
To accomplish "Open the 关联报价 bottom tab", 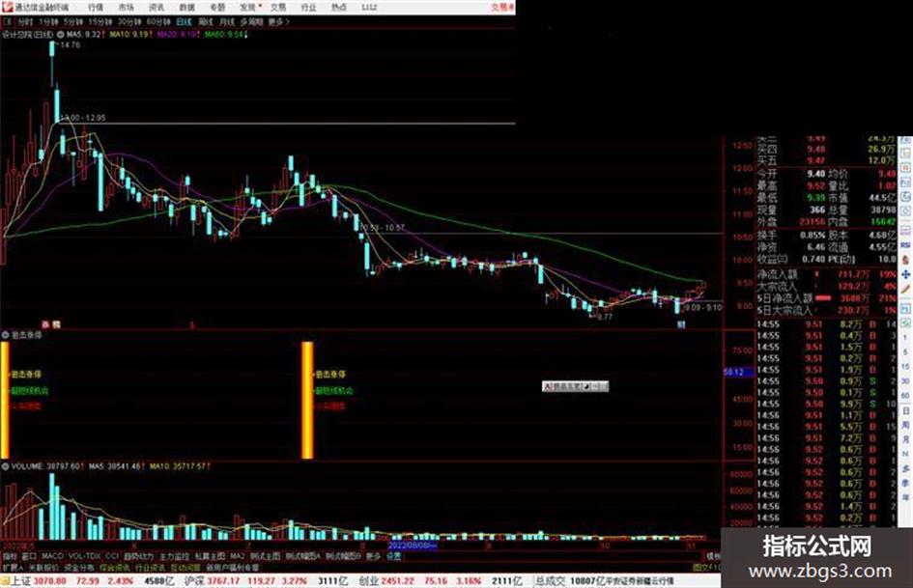I will pos(43,568).
